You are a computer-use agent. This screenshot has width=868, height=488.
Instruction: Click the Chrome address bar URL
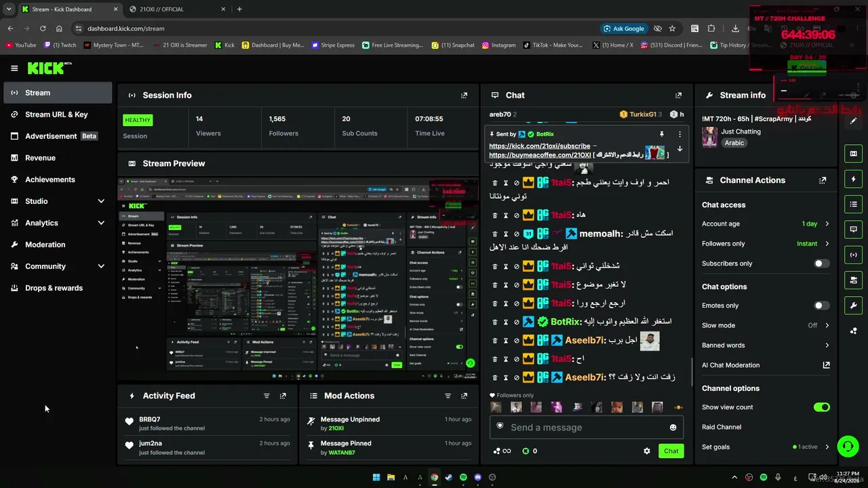coord(125,28)
